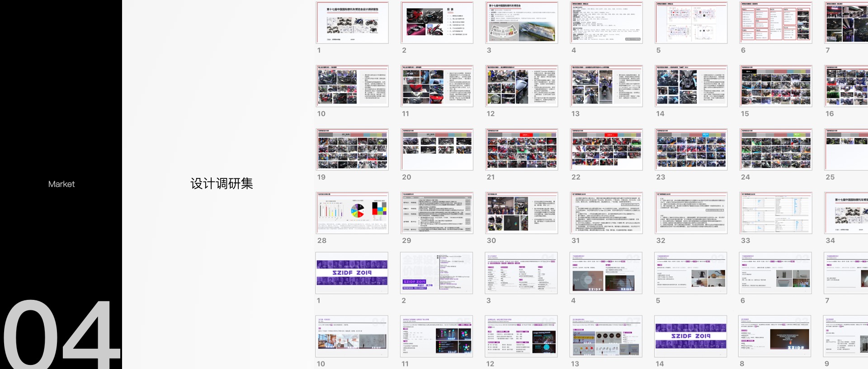Click the large '04' section number
This screenshot has width=868, height=369.
[x=62, y=334]
